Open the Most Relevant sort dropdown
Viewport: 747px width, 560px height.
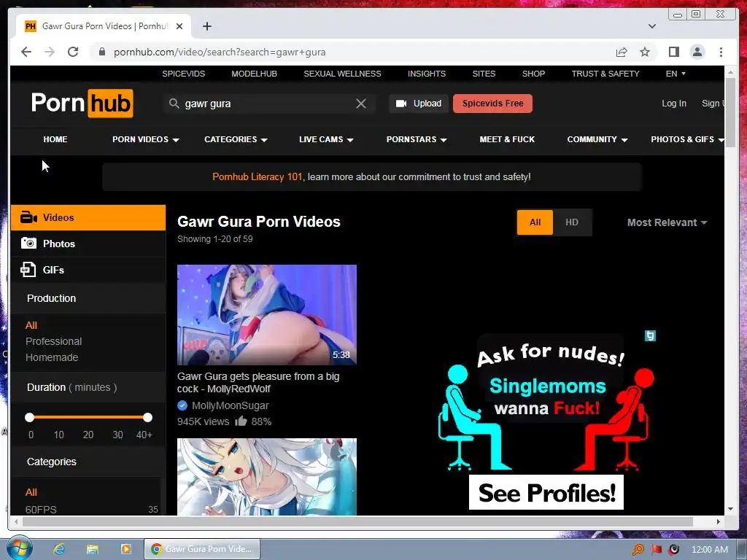click(667, 222)
